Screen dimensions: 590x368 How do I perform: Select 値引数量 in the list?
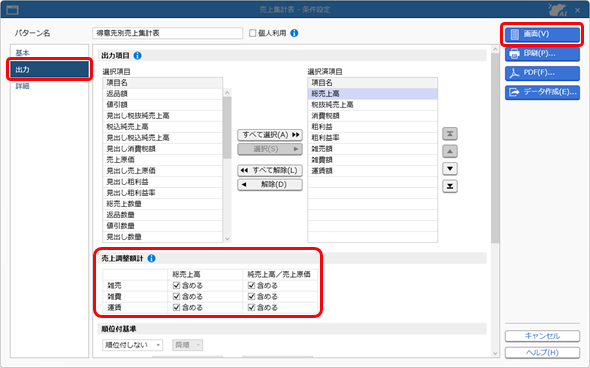163,226
